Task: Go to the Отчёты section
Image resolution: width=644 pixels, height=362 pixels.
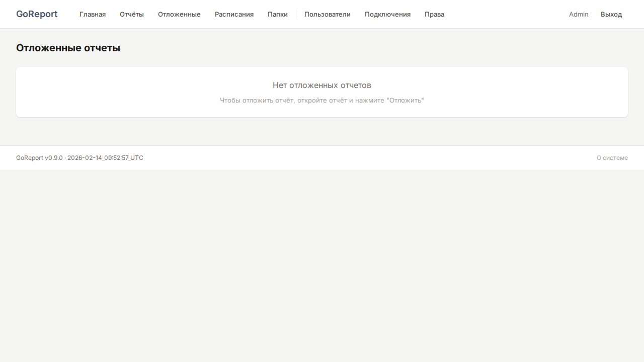Action: click(x=132, y=14)
